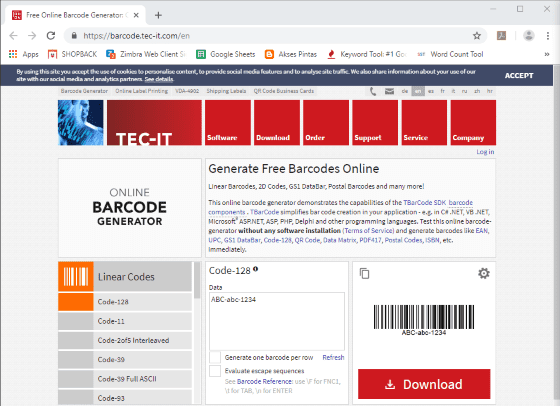Click the Log in link

coord(485,152)
